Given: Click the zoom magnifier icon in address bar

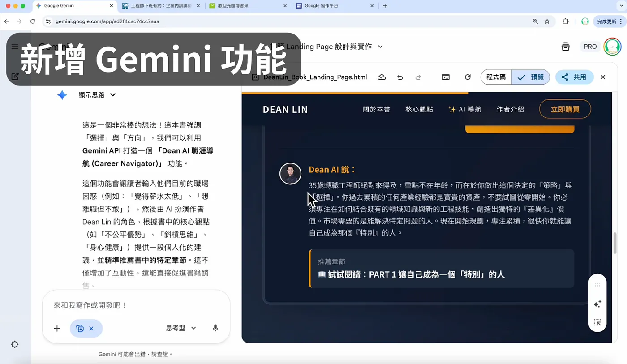Looking at the screenshot, I should (535, 21).
